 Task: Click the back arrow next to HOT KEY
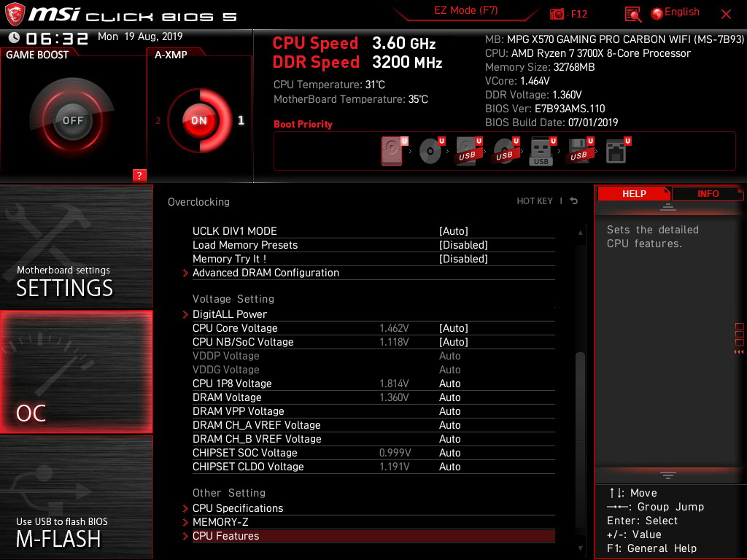pos(574,201)
